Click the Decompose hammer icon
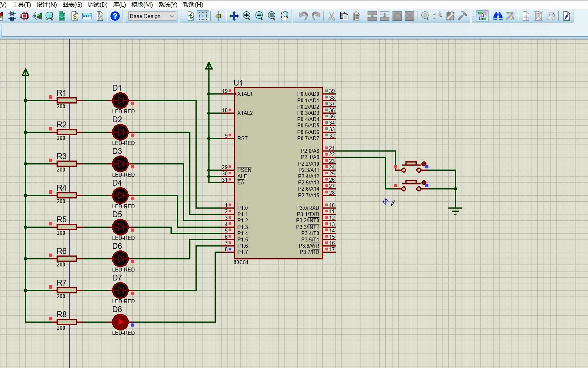 [463, 16]
